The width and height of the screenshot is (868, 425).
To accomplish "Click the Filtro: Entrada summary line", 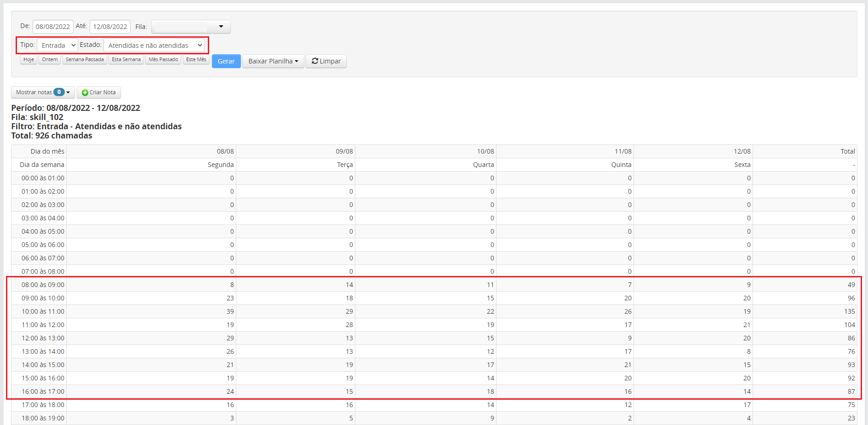I will tap(96, 126).
